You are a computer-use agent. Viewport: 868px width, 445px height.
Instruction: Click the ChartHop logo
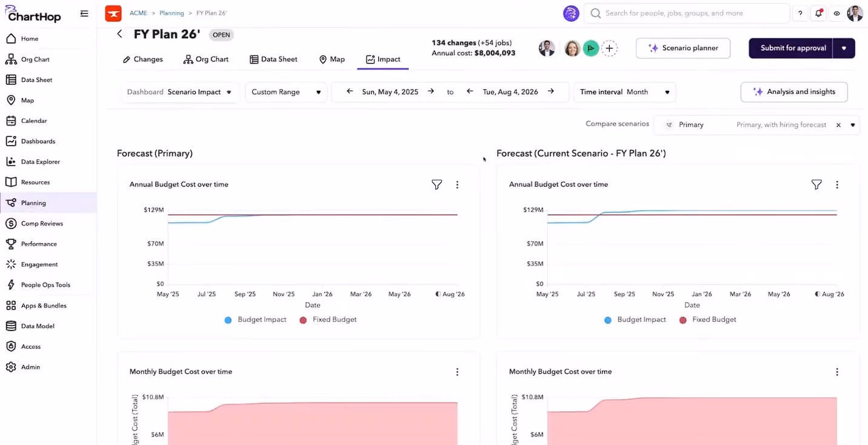point(33,14)
